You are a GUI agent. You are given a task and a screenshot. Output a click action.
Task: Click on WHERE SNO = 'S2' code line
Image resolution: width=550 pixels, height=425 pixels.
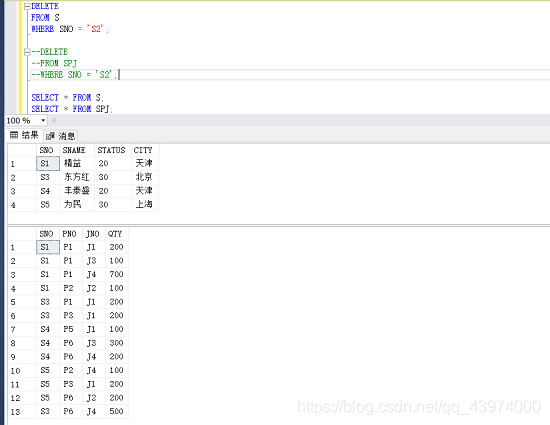click(70, 29)
